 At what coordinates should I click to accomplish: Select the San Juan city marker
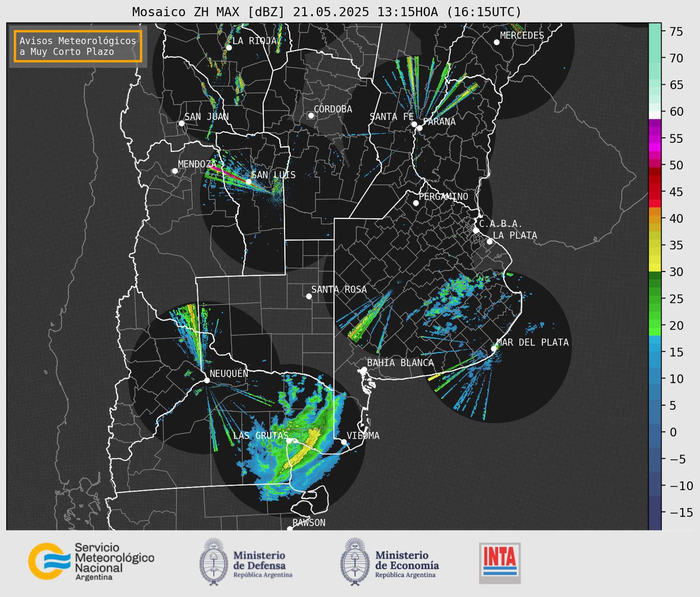[181, 123]
